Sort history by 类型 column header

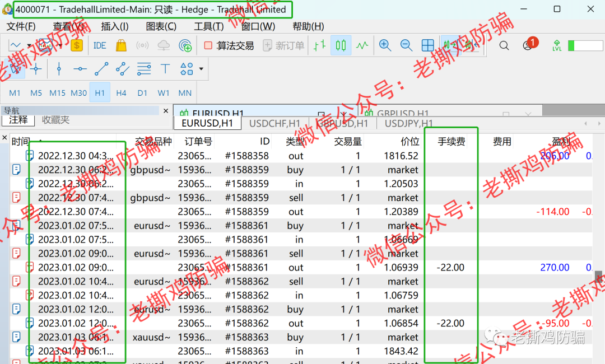click(295, 142)
